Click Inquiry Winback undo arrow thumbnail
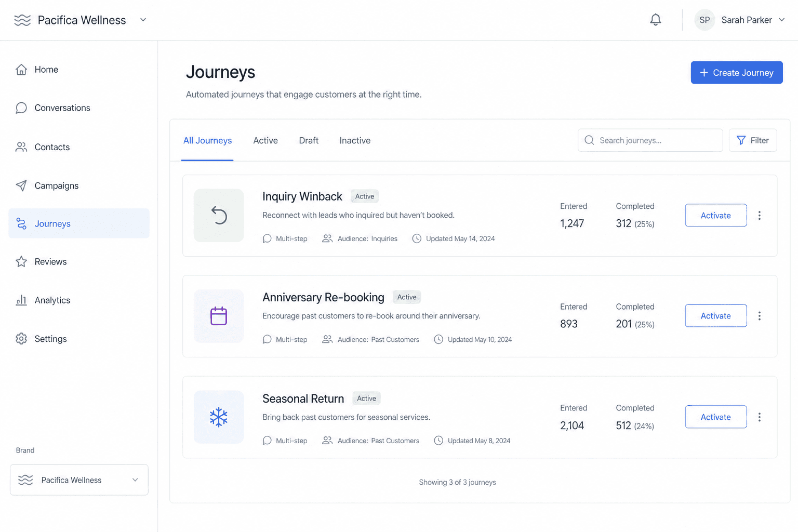Screen dimensions: 798x532 pyautogui.click(x=219, y=216)
